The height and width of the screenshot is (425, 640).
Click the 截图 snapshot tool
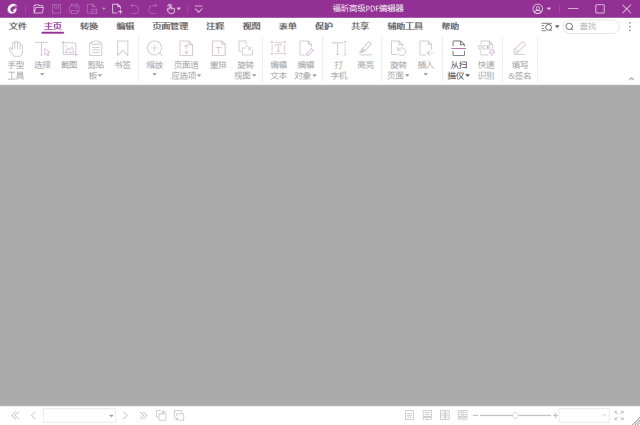(x=69, y=55)
